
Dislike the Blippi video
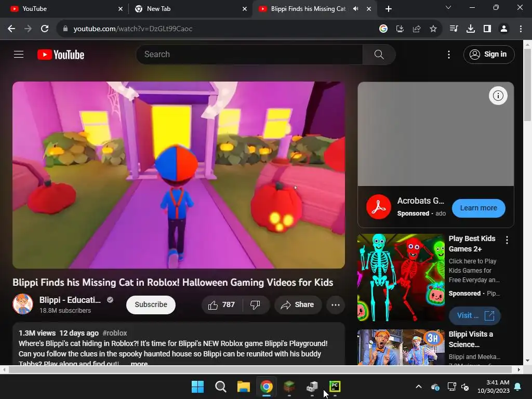[x=256, y=304]
